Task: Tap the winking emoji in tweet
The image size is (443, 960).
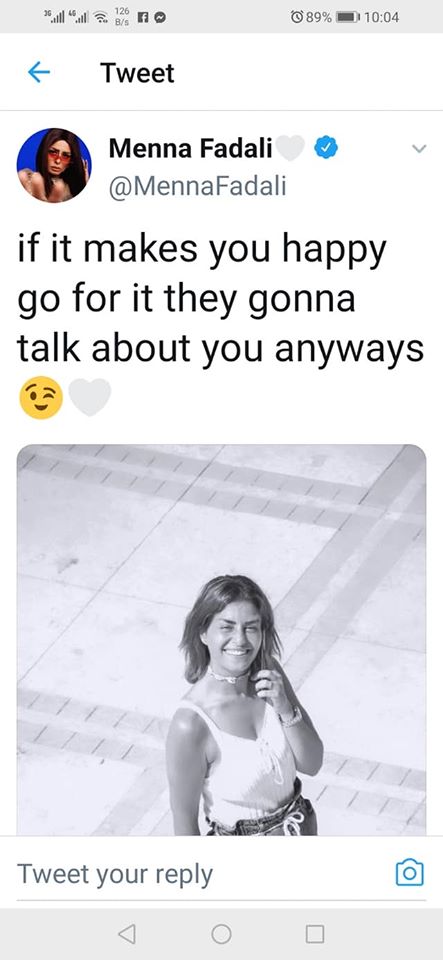Action: (40, 398)
